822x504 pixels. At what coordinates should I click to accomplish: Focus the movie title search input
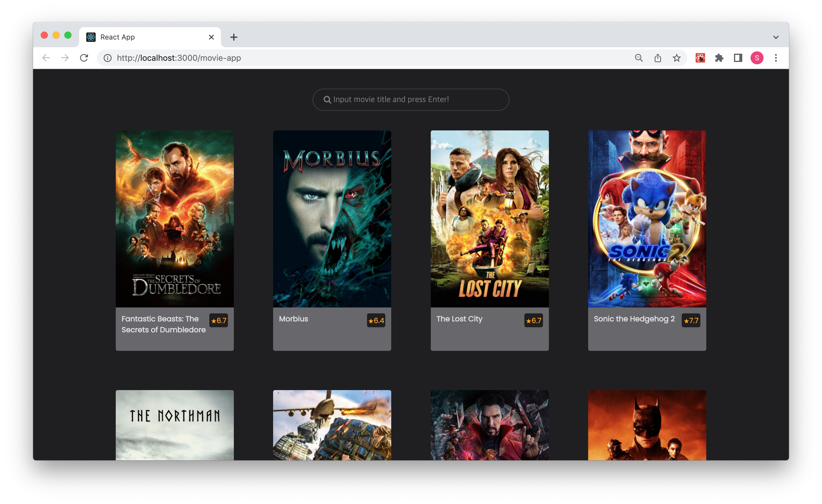411,99
